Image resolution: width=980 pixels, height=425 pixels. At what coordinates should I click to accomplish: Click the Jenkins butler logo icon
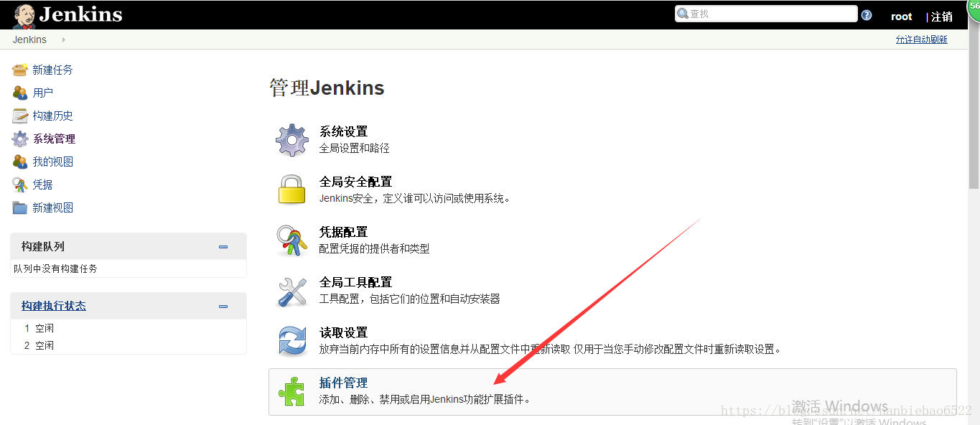coord(24,15)
